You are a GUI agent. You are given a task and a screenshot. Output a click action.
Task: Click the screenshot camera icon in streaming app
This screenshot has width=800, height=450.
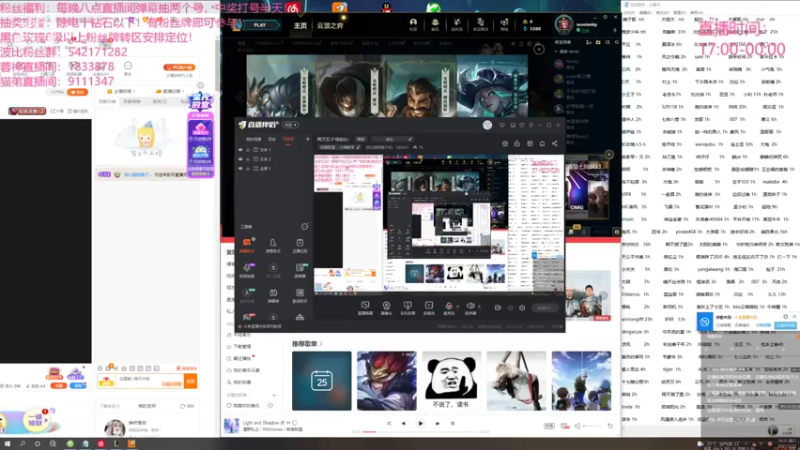505,144
